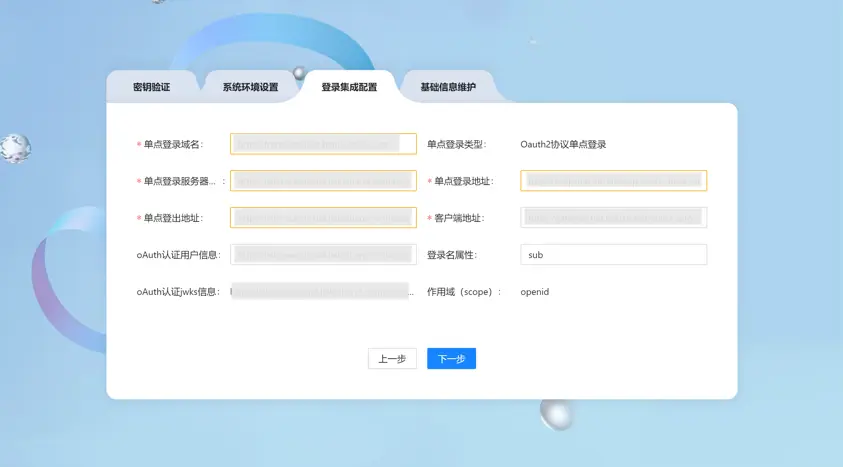
Task: Go to the 基础信息维护 tab
Action: [448, 87]
